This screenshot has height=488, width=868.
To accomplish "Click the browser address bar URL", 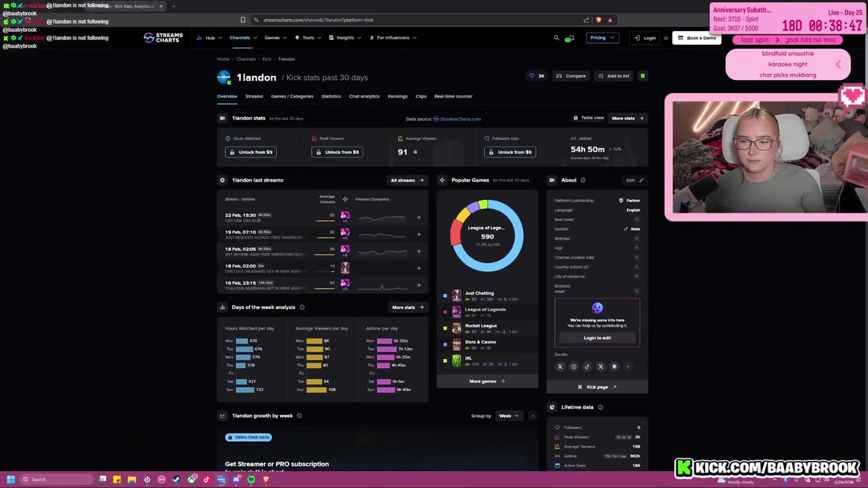I will tap(318, 20).
